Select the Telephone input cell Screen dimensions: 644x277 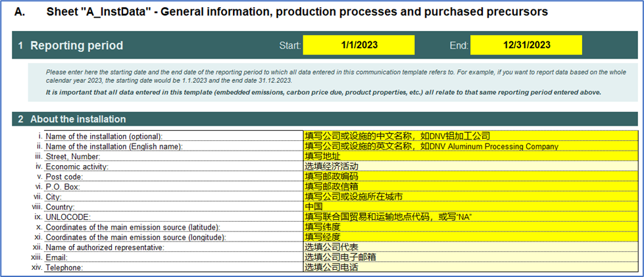point(470,268)
